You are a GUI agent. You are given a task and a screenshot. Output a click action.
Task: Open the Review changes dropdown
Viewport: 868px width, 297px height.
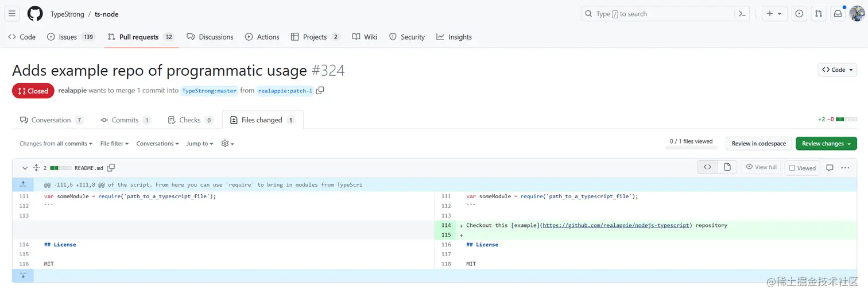coord(826,144)
